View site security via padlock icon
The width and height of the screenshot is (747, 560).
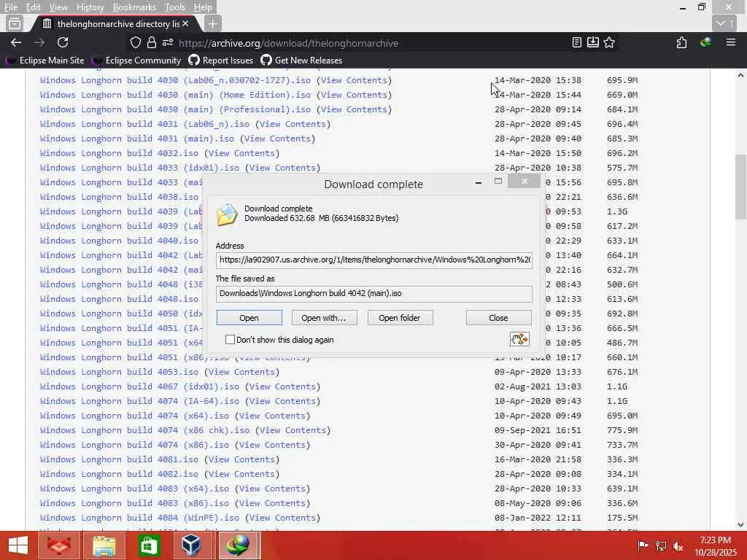pos(152,43)
